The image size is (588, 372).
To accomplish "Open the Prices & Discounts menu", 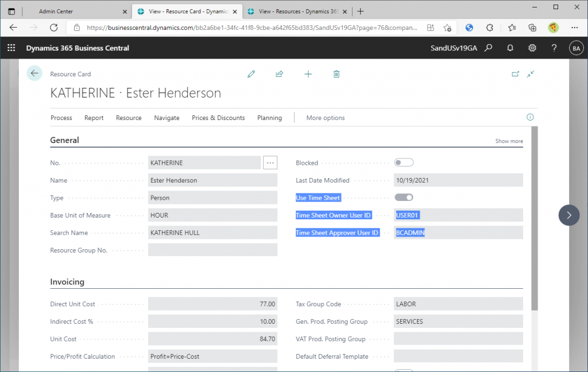I will [x=218, y=118].
